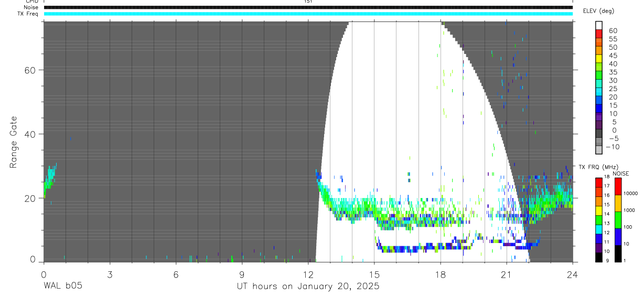Screen dimensions: 644x297
Task: Click the '3' tick label on time axis
Action: pyautogui.click(x=110, y=274)
